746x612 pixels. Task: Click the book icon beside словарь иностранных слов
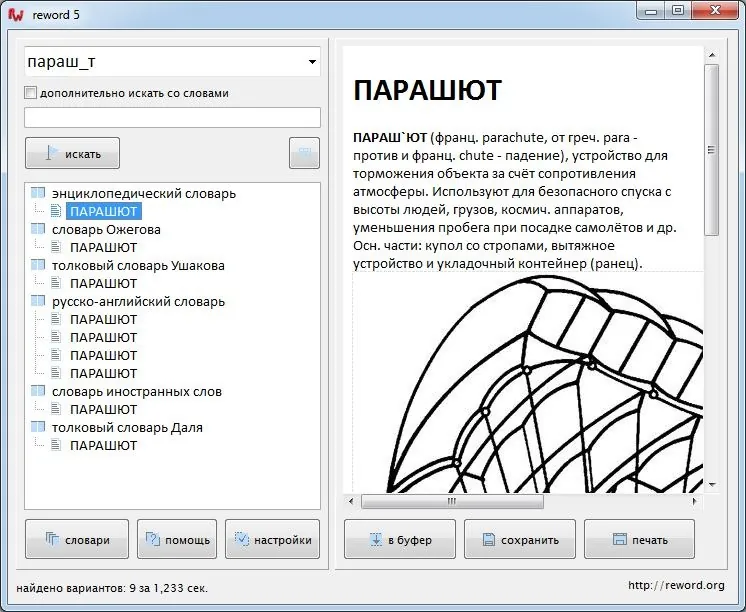[38, 391]
